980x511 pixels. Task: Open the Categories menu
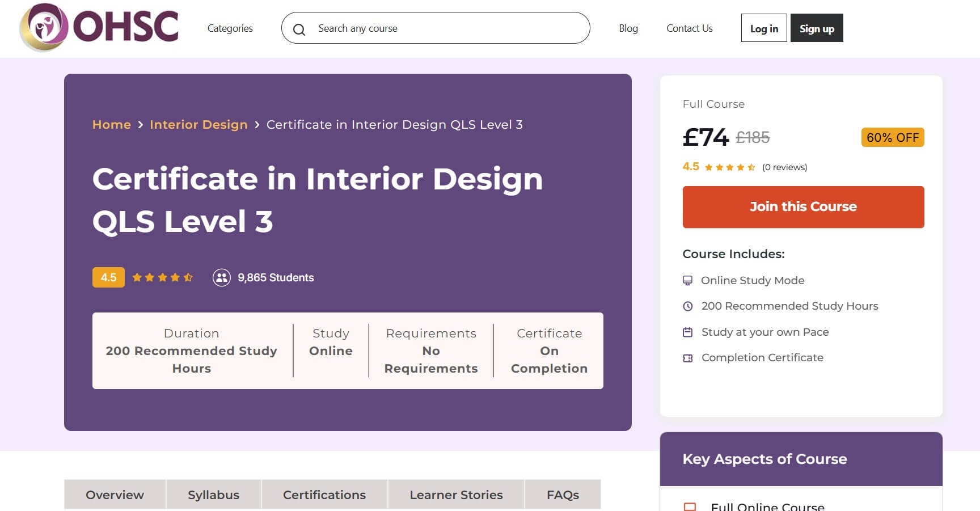230,28
